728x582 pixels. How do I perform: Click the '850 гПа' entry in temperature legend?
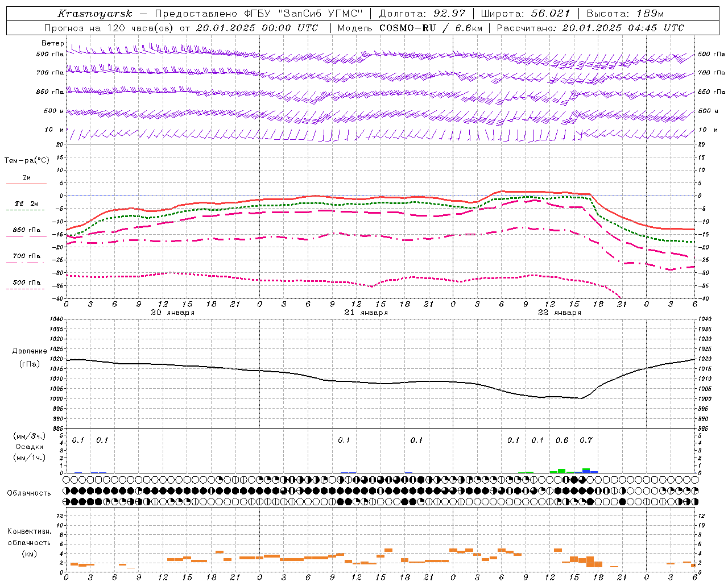26,230
